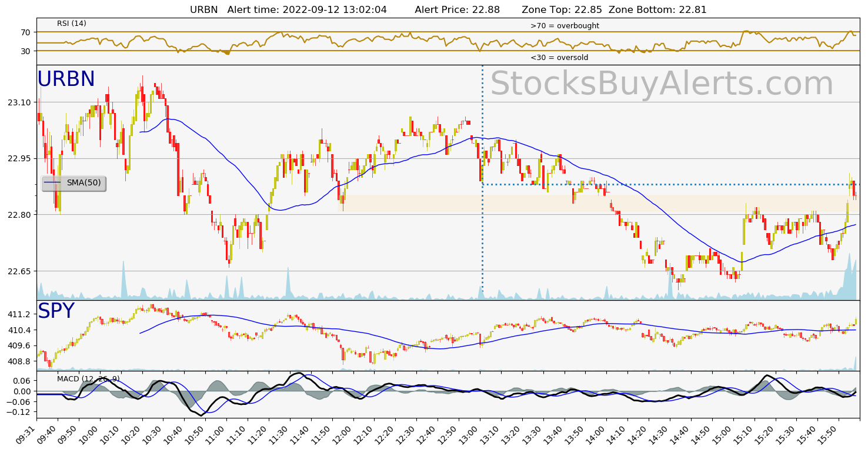Image resolution: width=868 pixels, height=452 pixels.
Task: Click the 14:00 time axis label
Action: 597,435
